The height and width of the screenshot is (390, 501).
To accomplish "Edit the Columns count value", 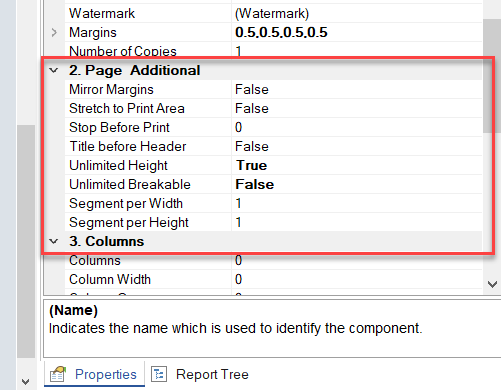I will coord(357,260).
